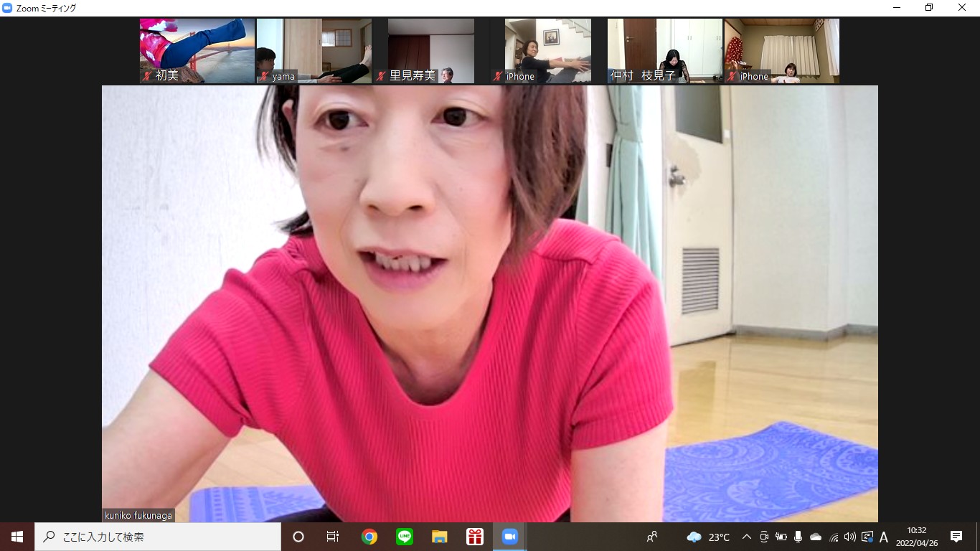Screen dimensions: 980x551
Task: Expand the hidden system tray icons chevron
Action: point(747,537)
